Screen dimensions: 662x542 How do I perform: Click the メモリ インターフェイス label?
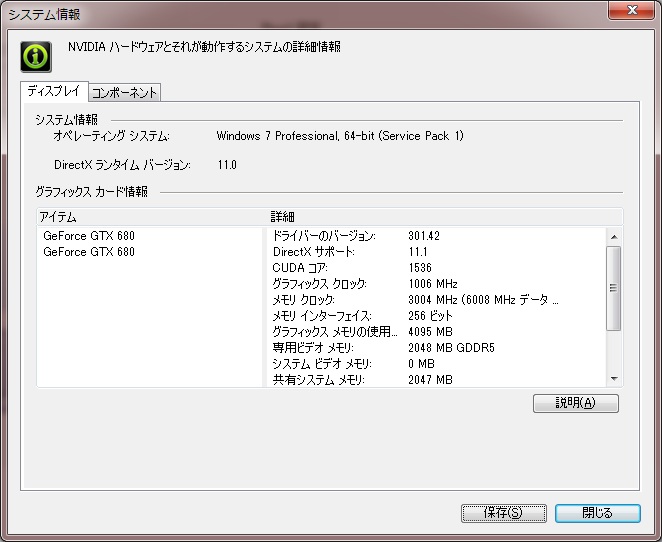pos(322,316)
